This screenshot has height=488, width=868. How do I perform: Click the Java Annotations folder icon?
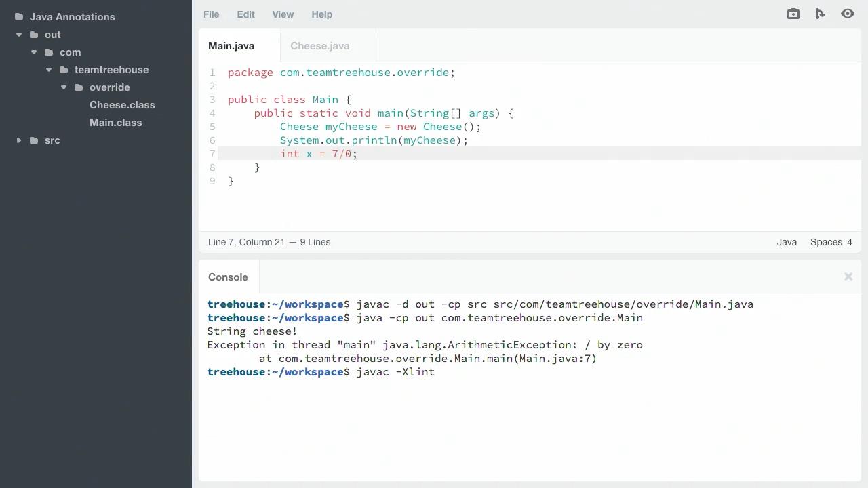pos(19,17)
